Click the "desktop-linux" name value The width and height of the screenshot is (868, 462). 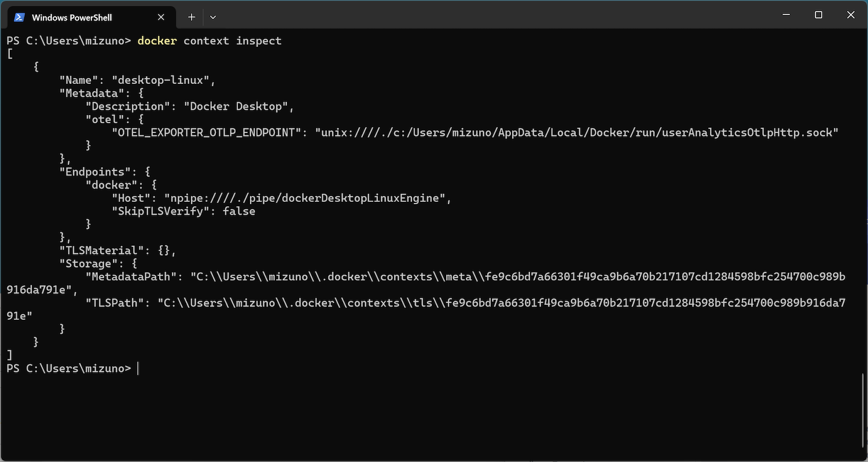pyautogui.click(x=160, y=80)
